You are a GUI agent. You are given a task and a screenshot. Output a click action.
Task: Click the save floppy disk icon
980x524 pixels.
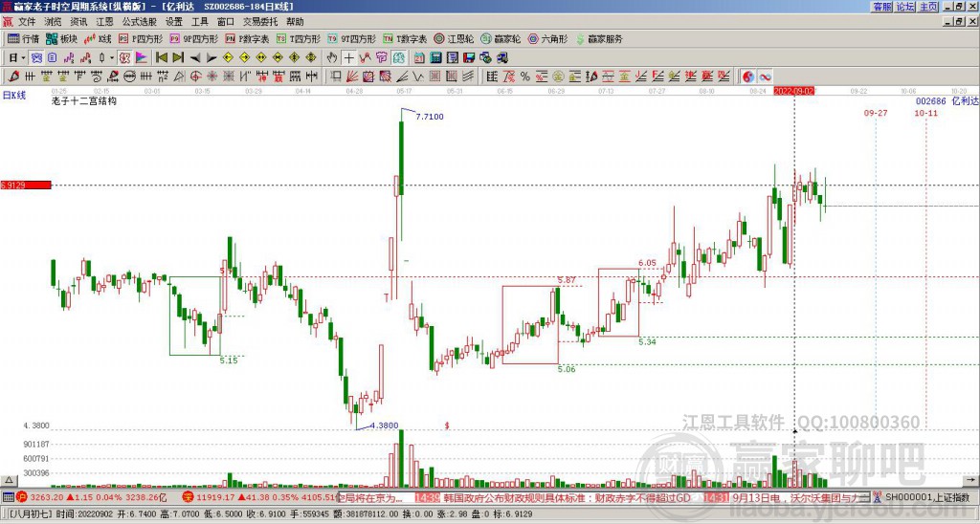pyautogui.click(x=469, y=57)
